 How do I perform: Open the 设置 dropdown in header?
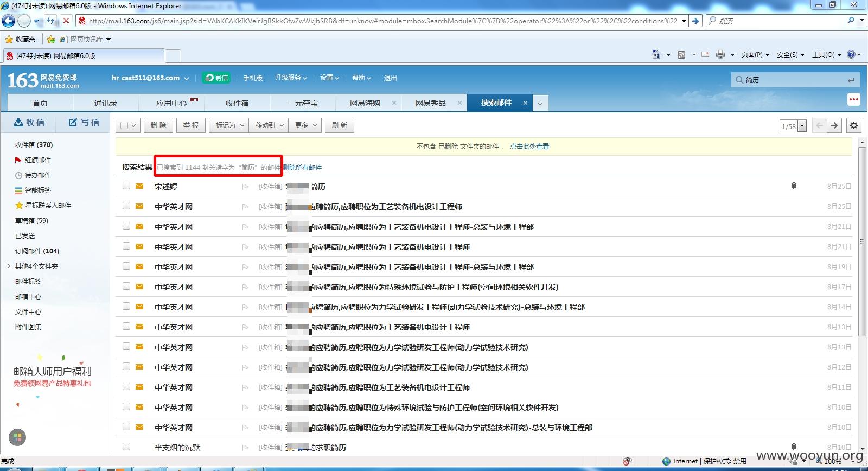coord(329,78)
